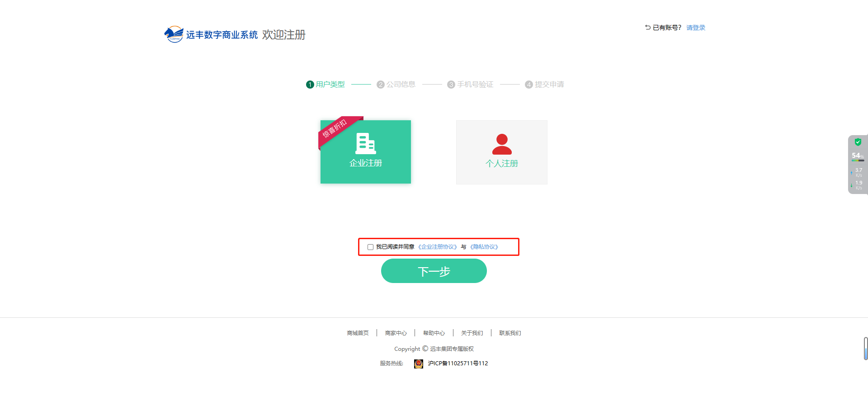Viewport: 868px width, 420px height.
Task: Select the 企业注册 enterprise registration card
Action: tap(366, 152)
